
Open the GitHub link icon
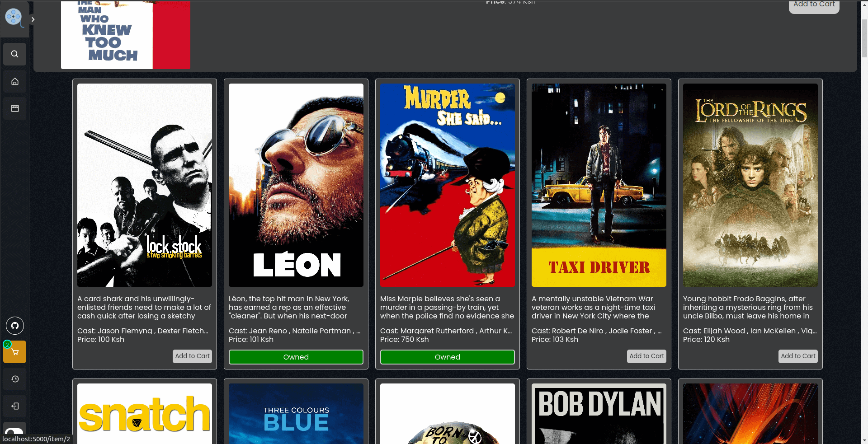point(15,326)
